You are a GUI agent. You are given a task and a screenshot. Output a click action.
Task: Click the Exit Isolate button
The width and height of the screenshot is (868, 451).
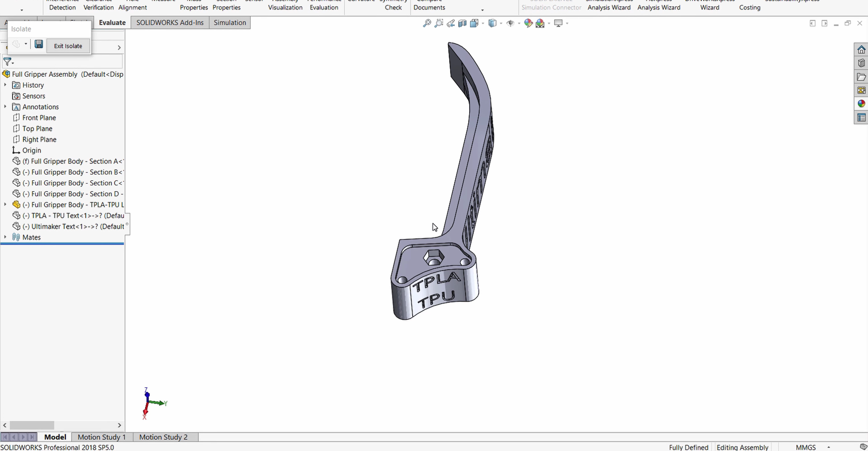68,46
